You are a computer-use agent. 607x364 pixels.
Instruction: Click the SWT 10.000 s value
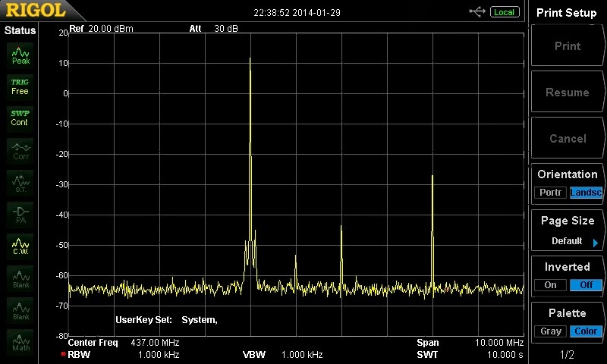pyautogui.click(x=505, y=354)
